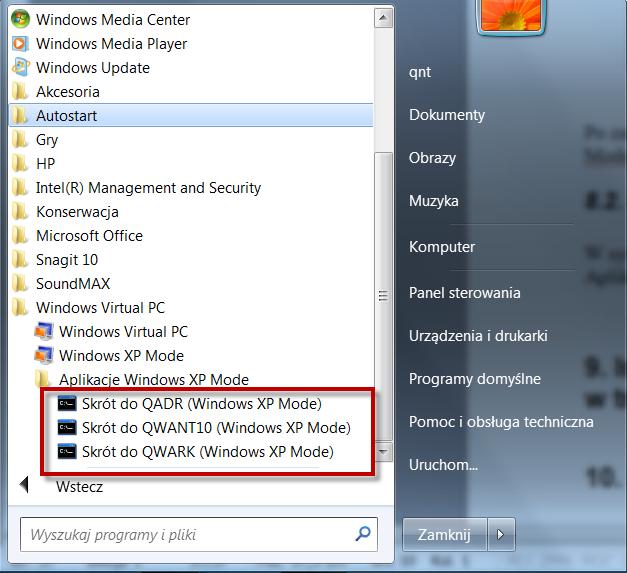Expand the Snagit 10 folder label
This screenshot has height=573, width=627.
tap(67, 260)
